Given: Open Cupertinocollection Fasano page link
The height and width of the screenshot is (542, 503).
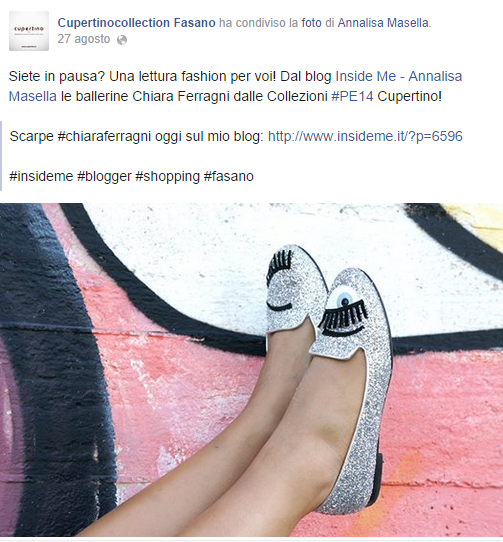Looking at the screenshot, I should [136, 23].
